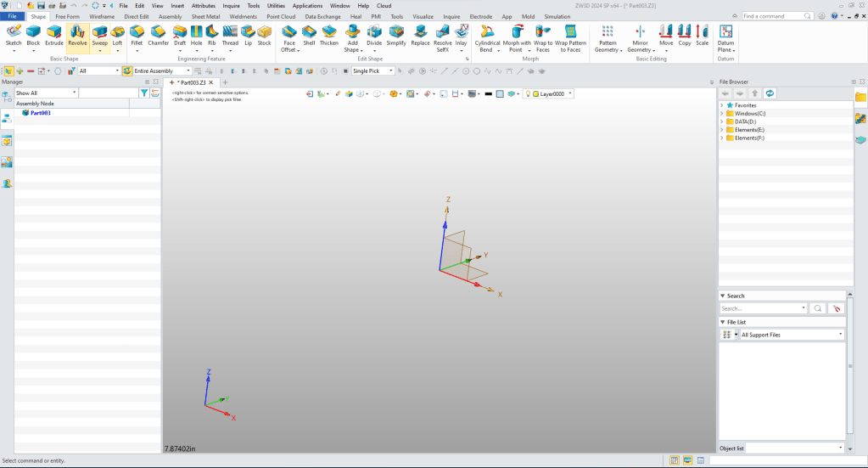Toggle the layer lightbulb visibility icon

click(528, 93)
